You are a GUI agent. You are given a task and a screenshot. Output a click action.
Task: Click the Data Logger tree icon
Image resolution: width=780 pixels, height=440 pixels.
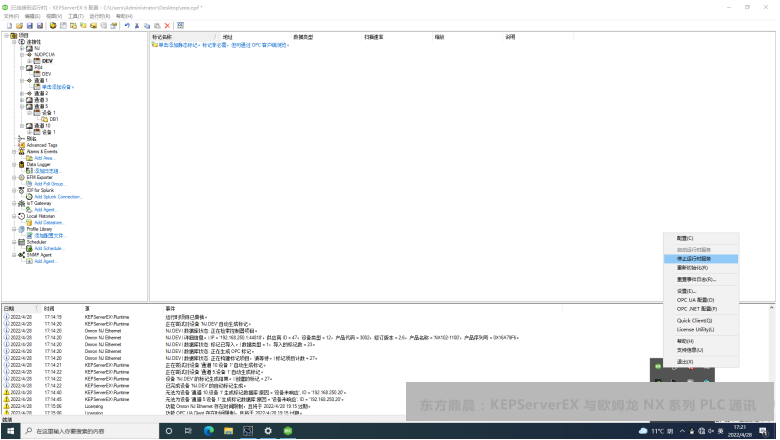21,164
